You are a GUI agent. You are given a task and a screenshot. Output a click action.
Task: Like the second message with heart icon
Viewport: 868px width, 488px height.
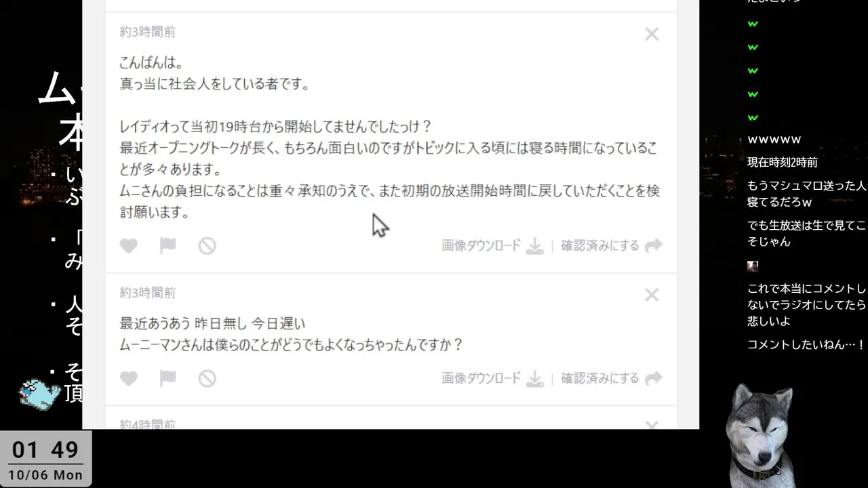[129, 378]
